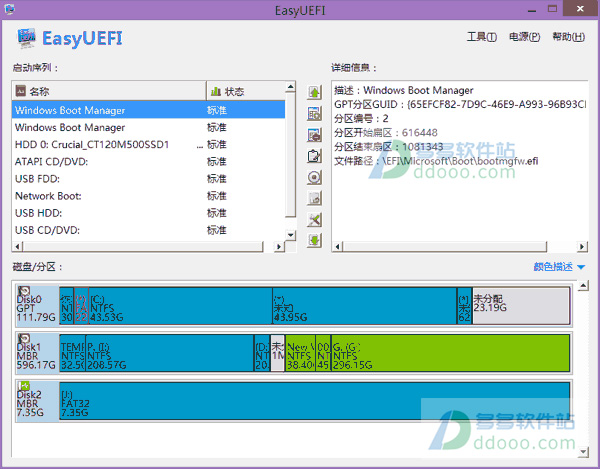
Task: Click the details panel scroll right arrow
Action: click(582, 247)
